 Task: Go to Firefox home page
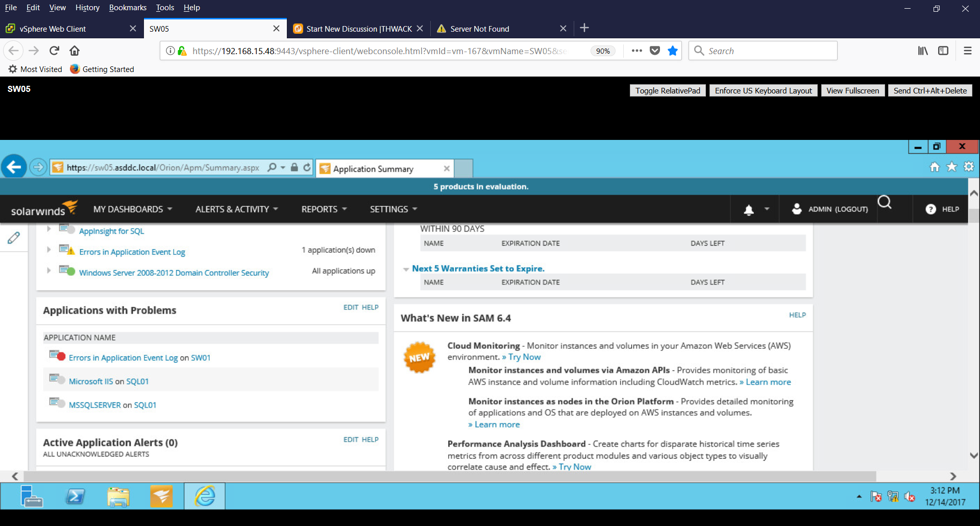point(75,51)
